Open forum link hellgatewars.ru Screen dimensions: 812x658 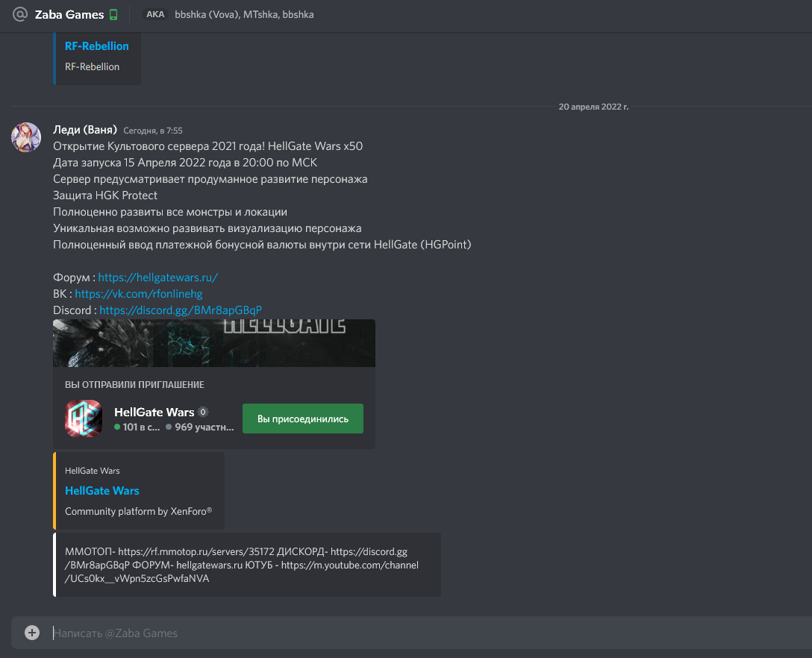[158, 278]
